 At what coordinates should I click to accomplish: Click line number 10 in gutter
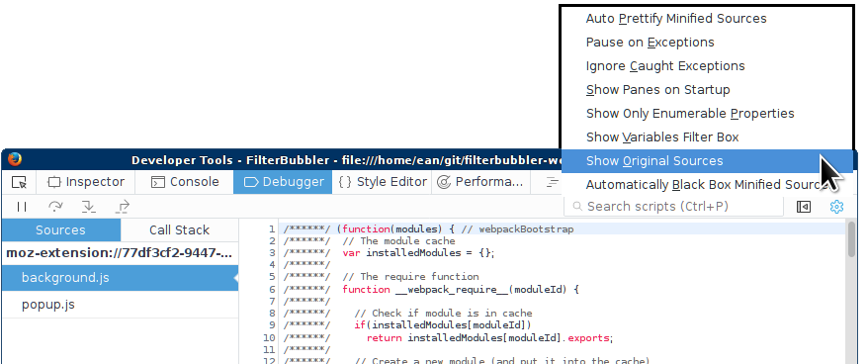[x=269, y=337]
